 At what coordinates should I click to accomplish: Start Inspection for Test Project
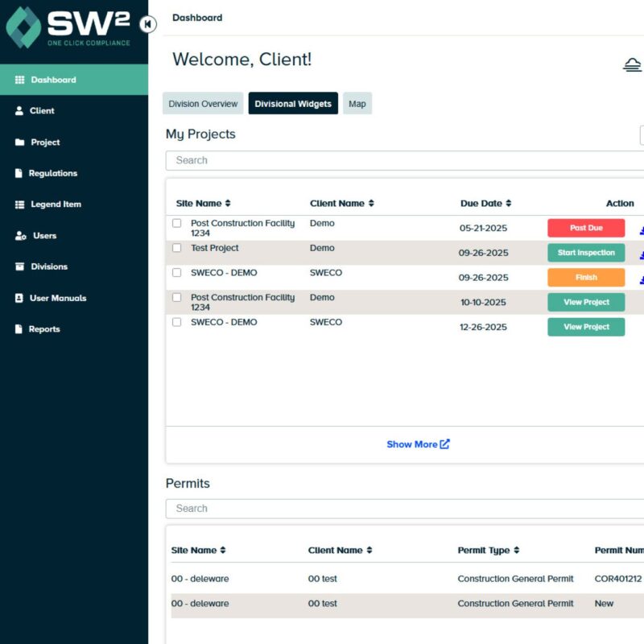tap(586, 252)
